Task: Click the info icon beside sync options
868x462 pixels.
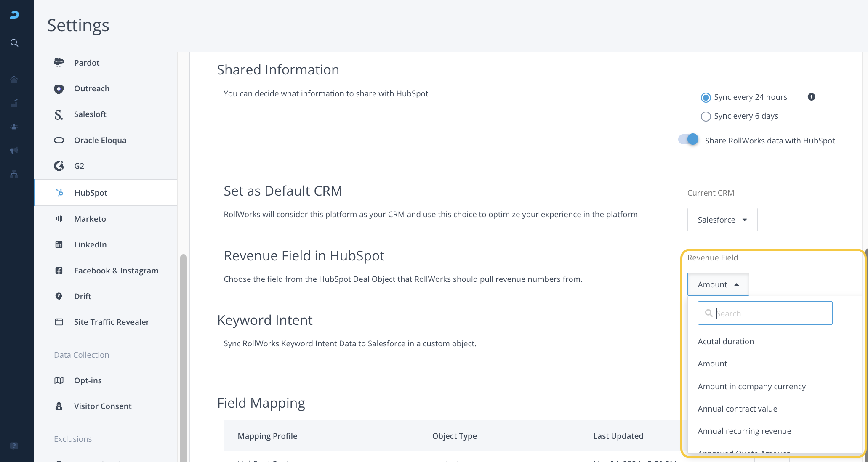Action: 811,97
